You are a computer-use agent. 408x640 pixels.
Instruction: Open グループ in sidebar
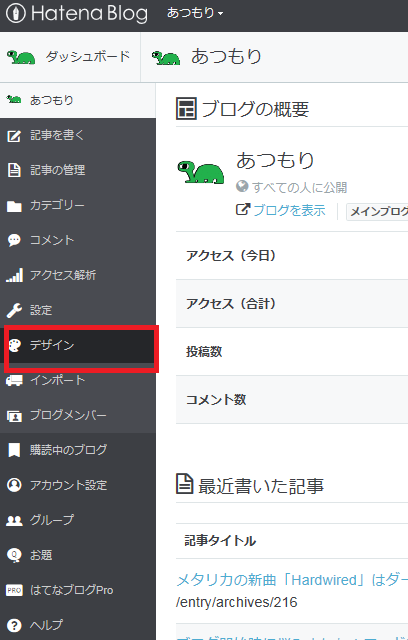click(x=78, y=520)
